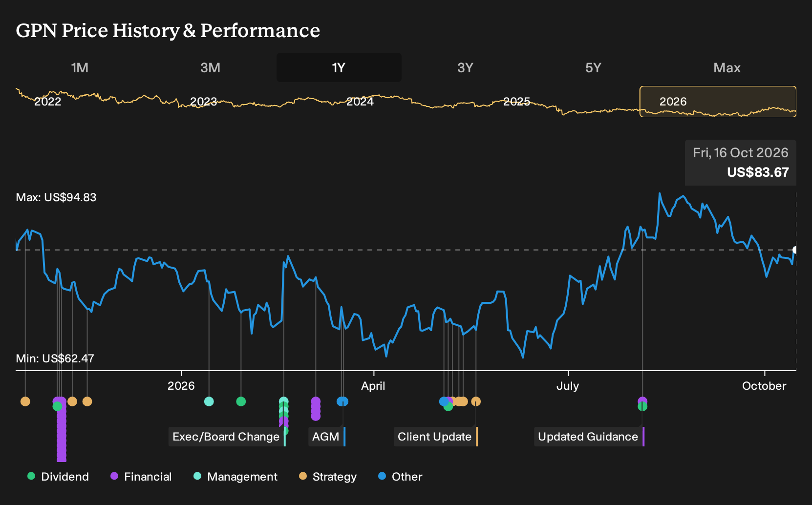Click the highlighted 2026 range selector window

(x=718, y=102)
